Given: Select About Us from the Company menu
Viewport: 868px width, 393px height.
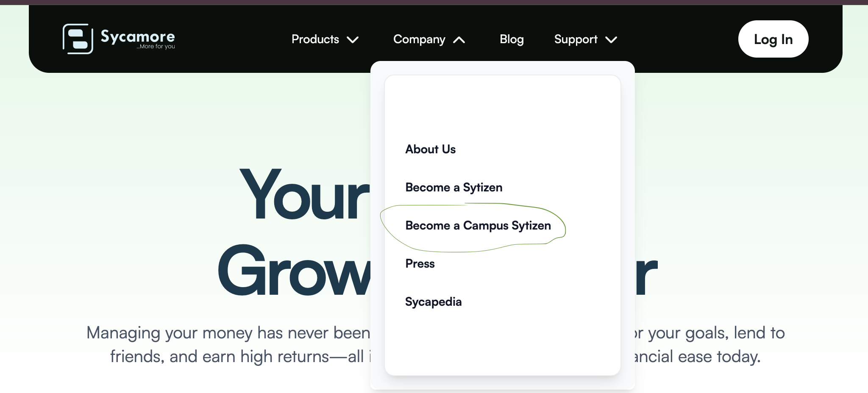Looking at the screenshot, I should (430, 149).
